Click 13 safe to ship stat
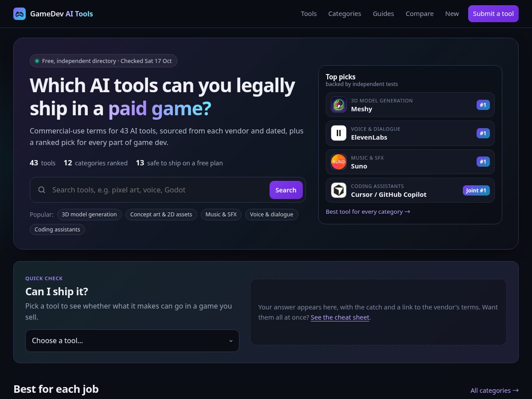Image resolution: width=532 pixels, height=399 pixels. tap(179, 163)
